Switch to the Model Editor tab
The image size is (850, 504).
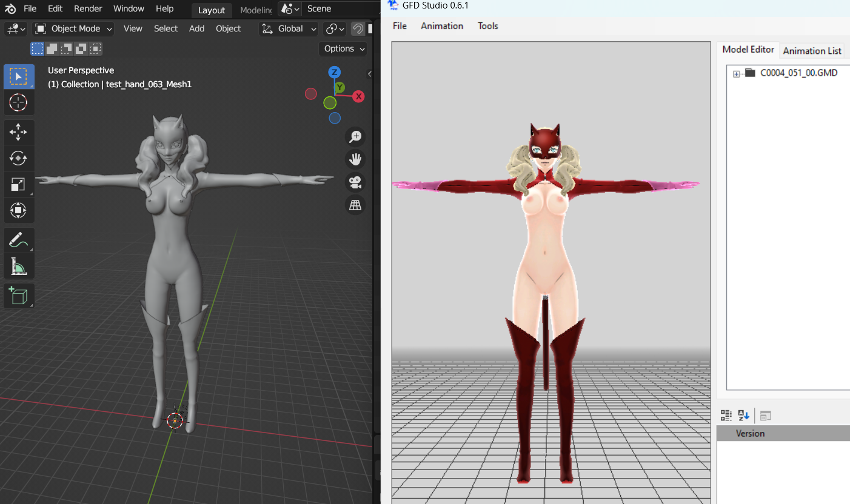748,50
